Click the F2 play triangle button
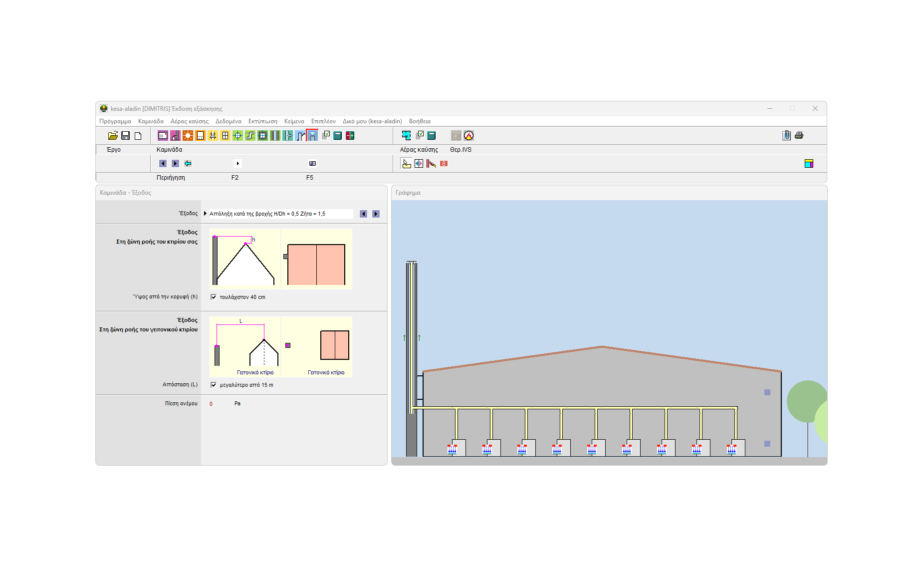 coord(238,164)
